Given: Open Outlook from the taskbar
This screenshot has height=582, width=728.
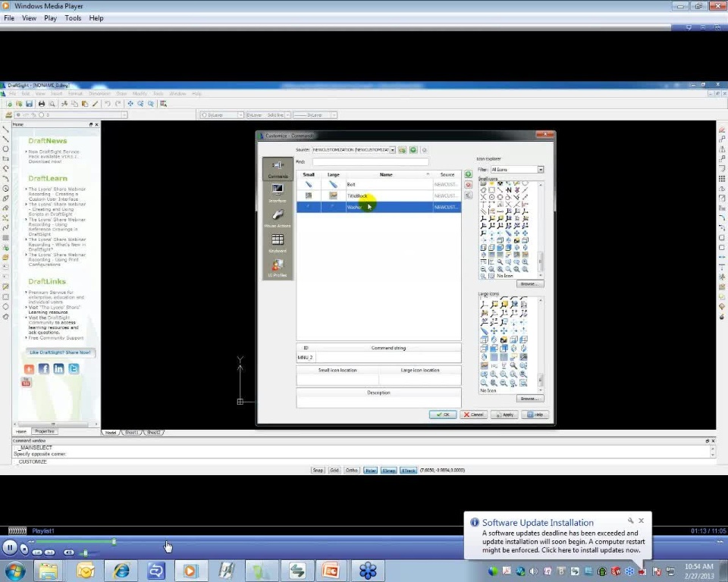Looking at the screenshot, I should click(x=86, y=571).
